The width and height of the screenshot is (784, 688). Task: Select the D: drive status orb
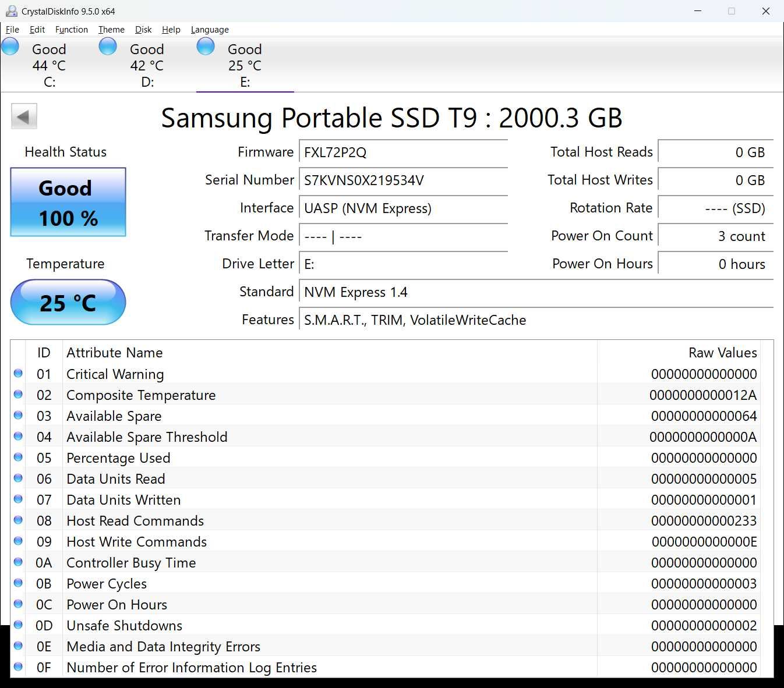click(x=108, y=47)
